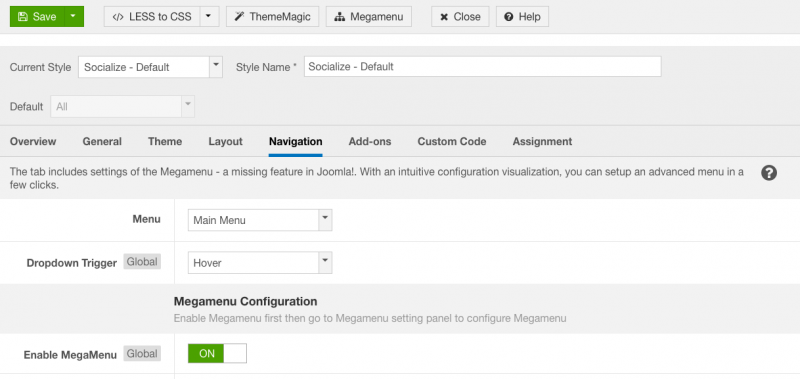Click the Menu field label

click(146, 219)
